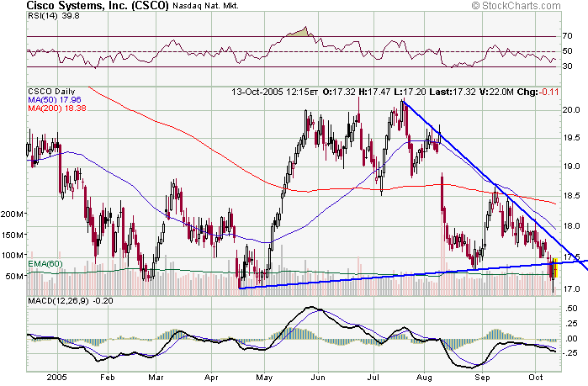This screenshot has height=386, width=588.
Task: Click the 20.0 price axis label
Action: pos(570,110)
